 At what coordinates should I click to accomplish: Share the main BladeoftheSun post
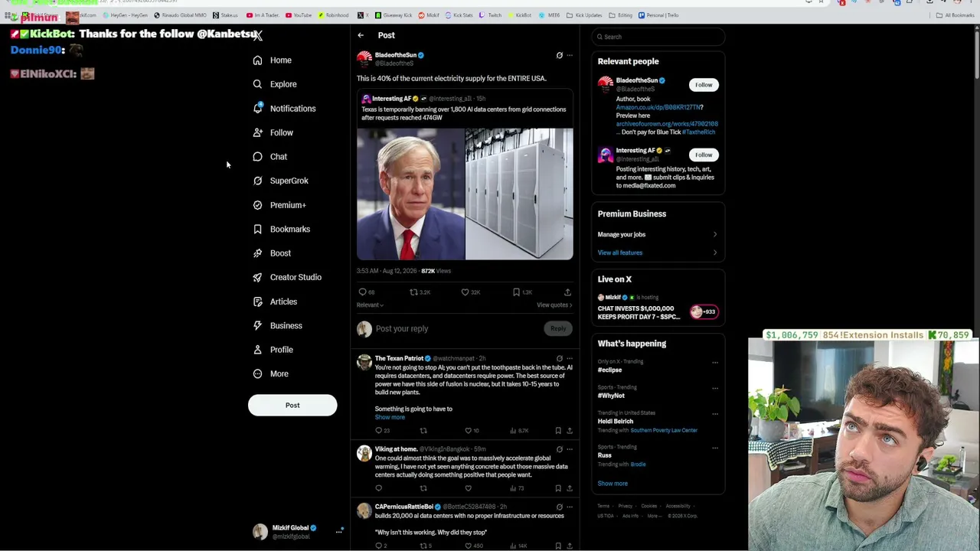tap(567, 292)
